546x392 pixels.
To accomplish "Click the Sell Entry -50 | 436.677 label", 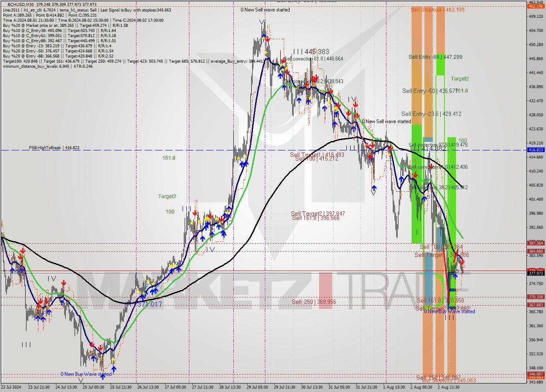I will click(x=430, y=91).
